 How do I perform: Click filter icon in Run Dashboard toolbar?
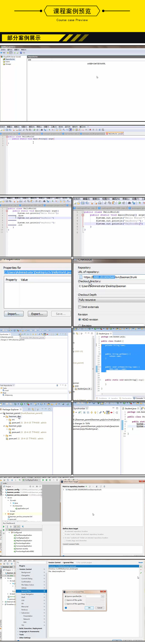(x=23, y=527)
